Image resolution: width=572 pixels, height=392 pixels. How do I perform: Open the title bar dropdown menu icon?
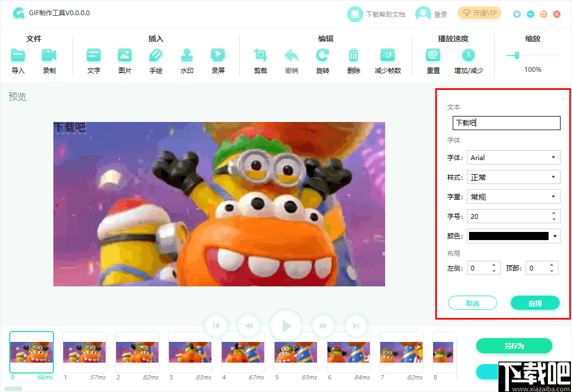coord(517,14)
